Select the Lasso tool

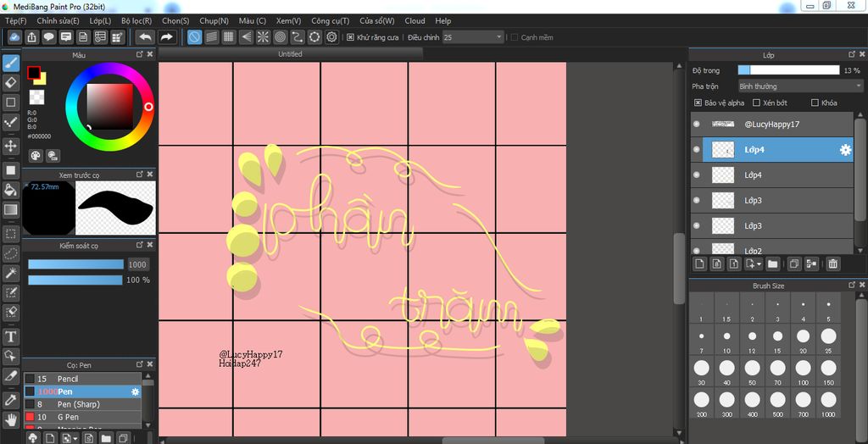10,253
